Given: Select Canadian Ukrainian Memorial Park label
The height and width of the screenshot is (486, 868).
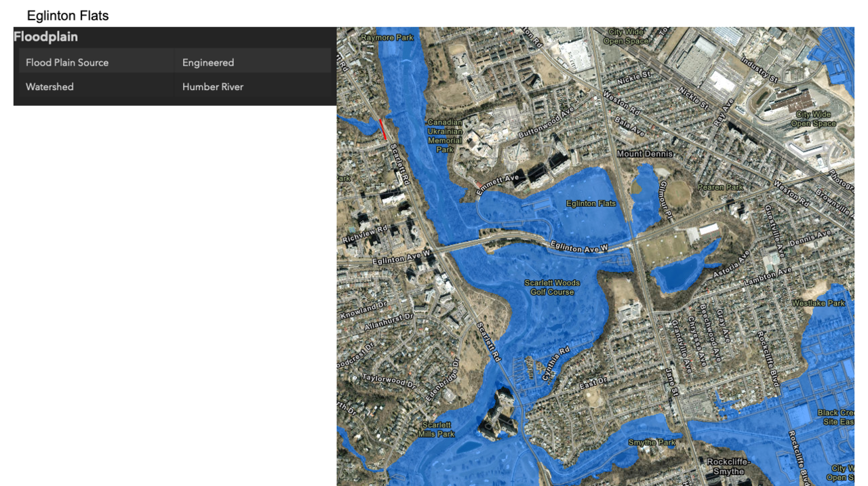Looking at the screenshot, I should (x=445, y=136).
